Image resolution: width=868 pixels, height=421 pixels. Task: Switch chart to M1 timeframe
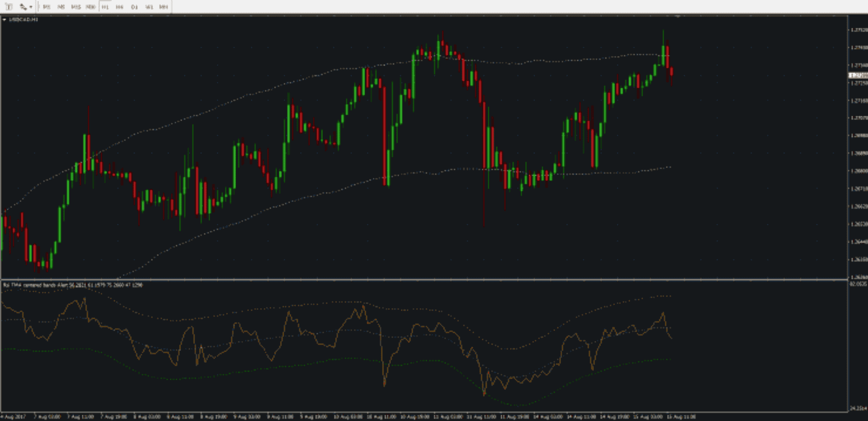tap(46, 7)
